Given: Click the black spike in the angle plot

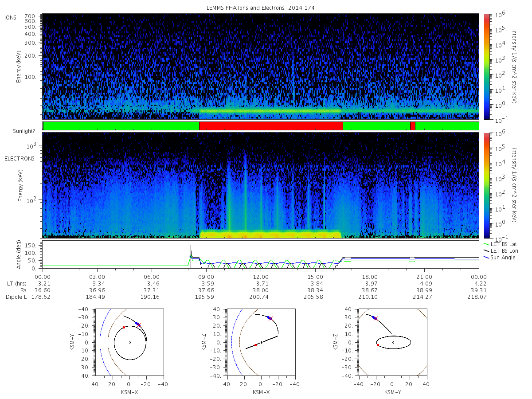Looking at the screenshot, I should [191, 250].
